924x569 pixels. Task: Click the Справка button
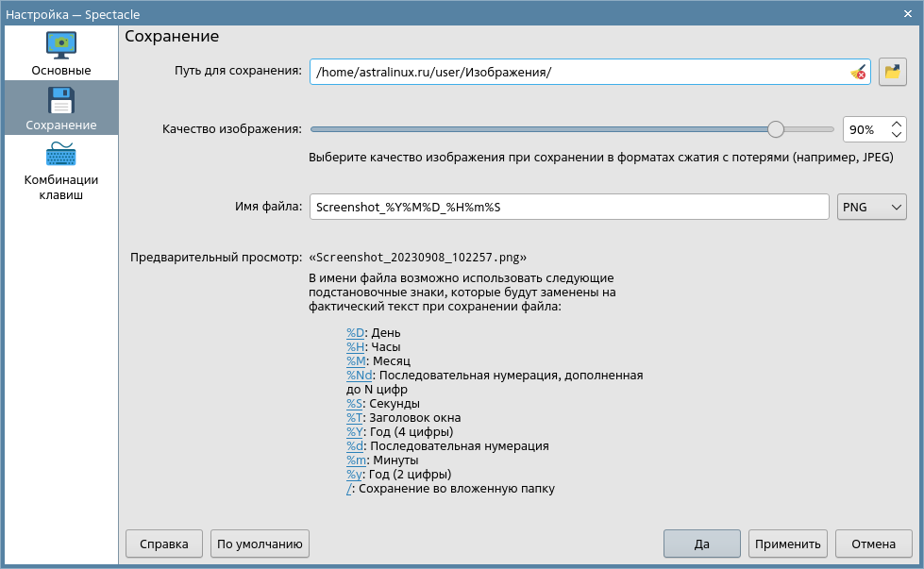pos(164,544)
